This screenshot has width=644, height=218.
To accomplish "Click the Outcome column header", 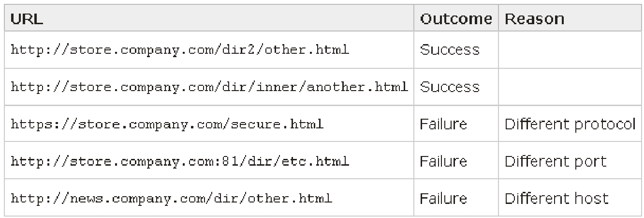I will click(x=456, y=18).
